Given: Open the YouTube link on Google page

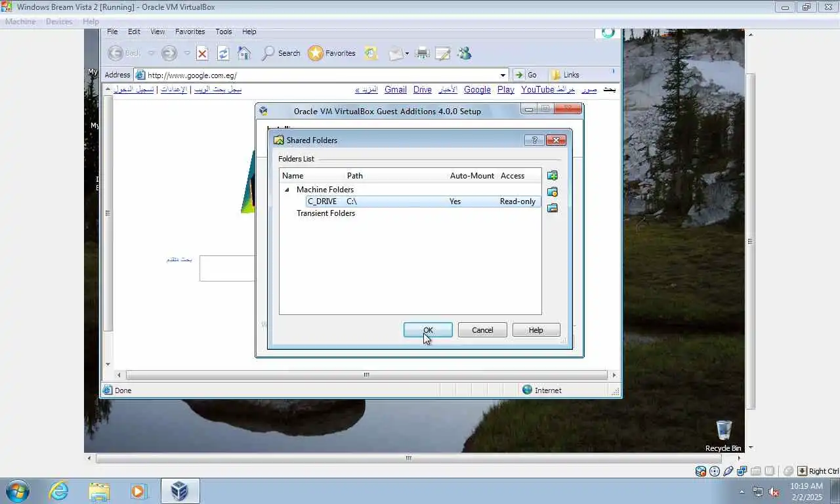Looking at the screenshot, I should point(537,90).
